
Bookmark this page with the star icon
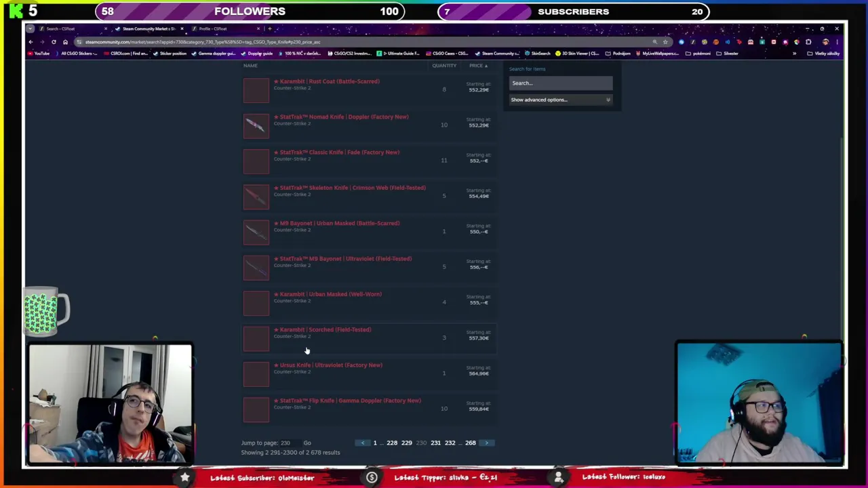[x=665, y=42]
